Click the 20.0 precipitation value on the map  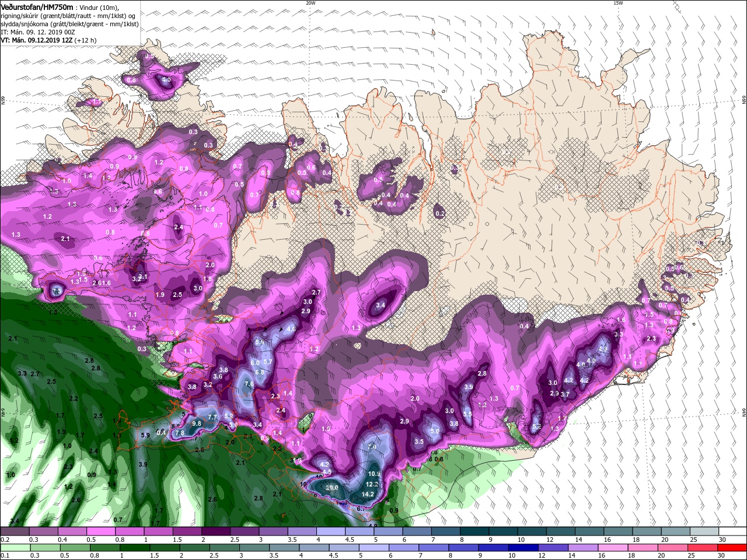tap(332, 488)
